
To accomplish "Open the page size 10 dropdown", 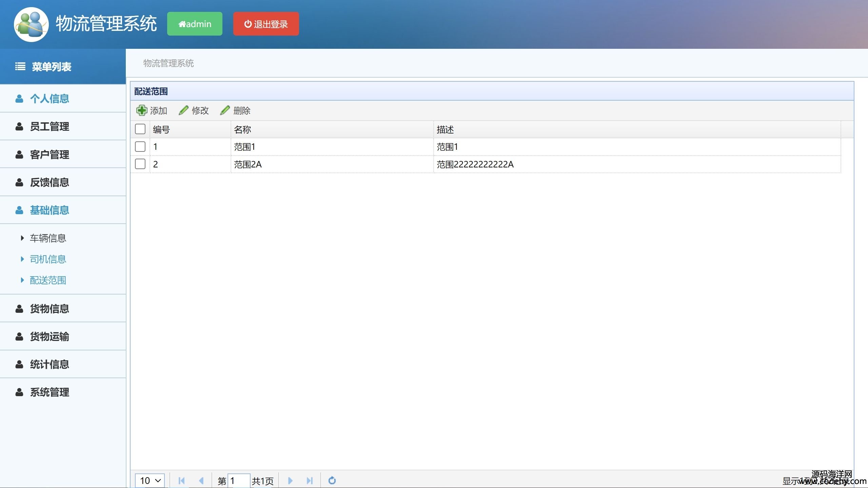I will coord(150,481).
